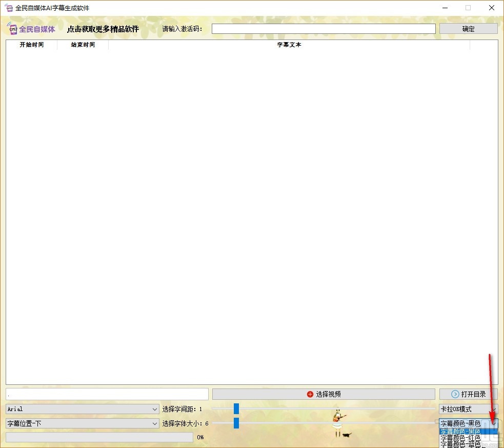Click the activation code input field

[323, 28]
